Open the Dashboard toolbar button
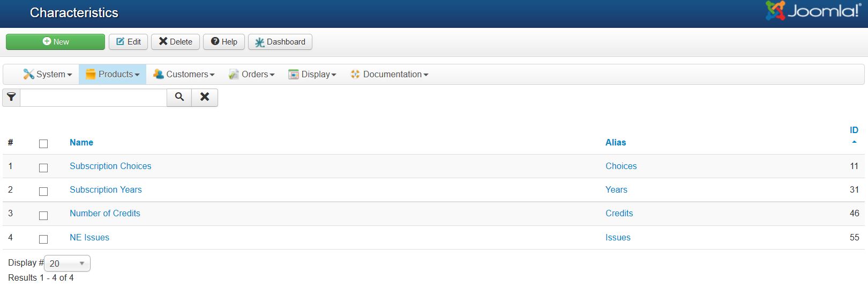The image size is (868, 300). point(280,42)
